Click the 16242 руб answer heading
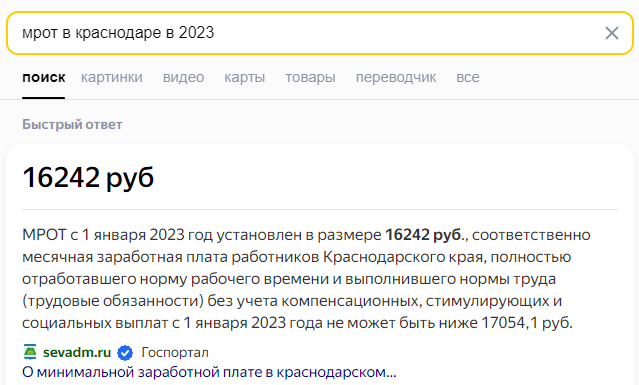This screenshot has width=639, height=385. (x=88, y=178)
